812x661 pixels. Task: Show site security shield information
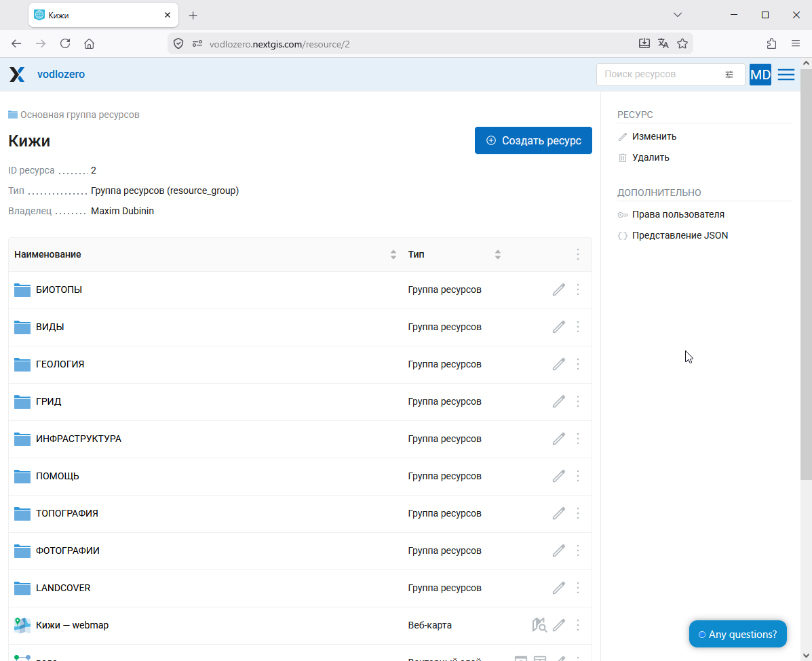[178, 44]
